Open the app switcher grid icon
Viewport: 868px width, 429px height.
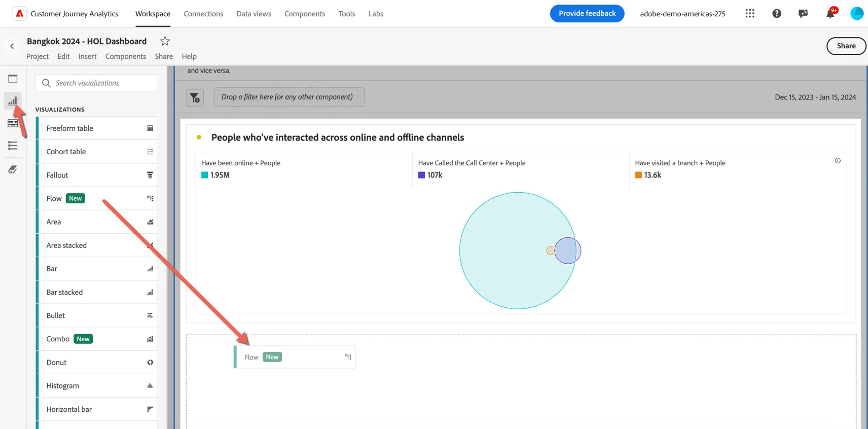click(x=750, y=14)
